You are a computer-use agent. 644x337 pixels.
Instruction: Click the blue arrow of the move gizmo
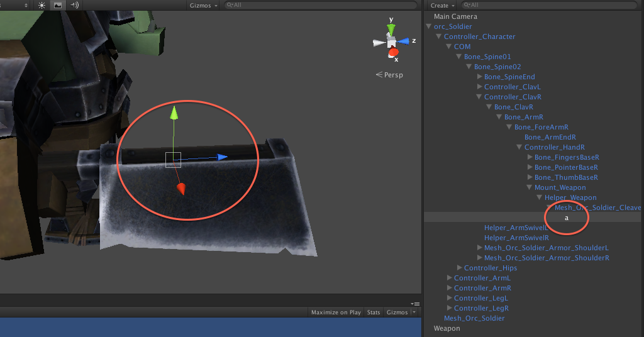tap(221, 157)
